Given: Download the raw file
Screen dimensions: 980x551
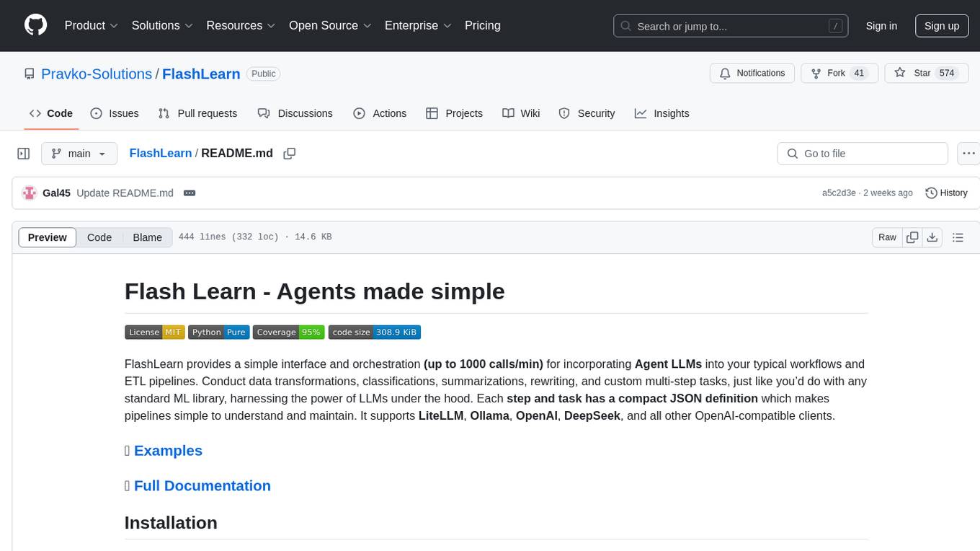Looking at the screenshot, I should 932,237.
